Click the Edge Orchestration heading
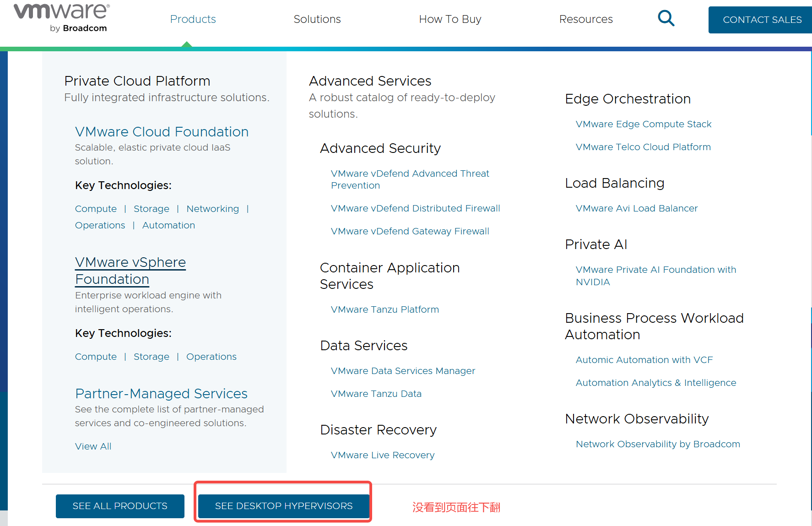Screen dimensions: 812x526 628,99
